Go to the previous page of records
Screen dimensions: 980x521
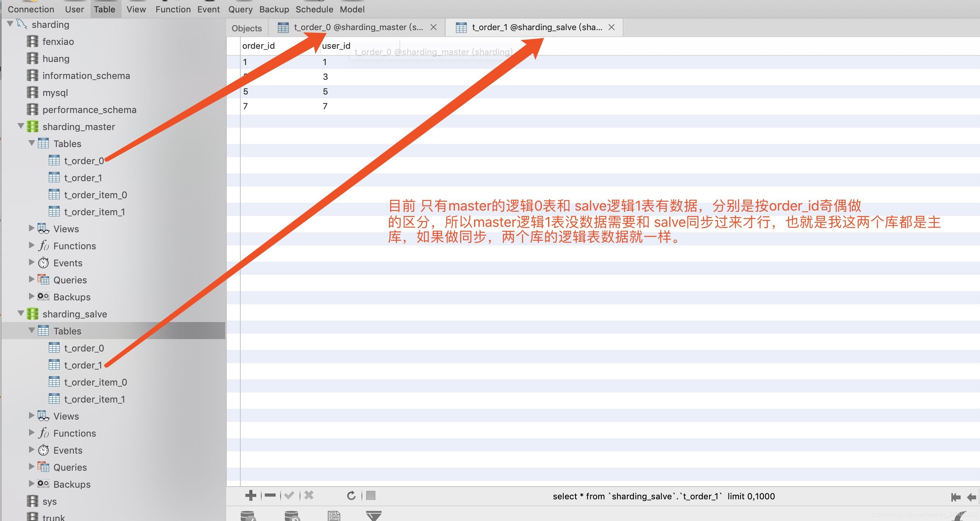pyautogui.click(x=971, y=497)
